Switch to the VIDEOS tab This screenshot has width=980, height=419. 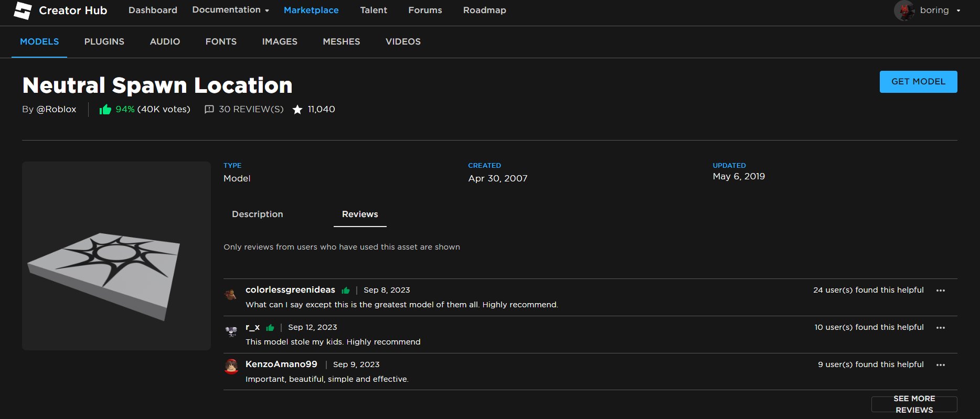click(x=403, y=41)
